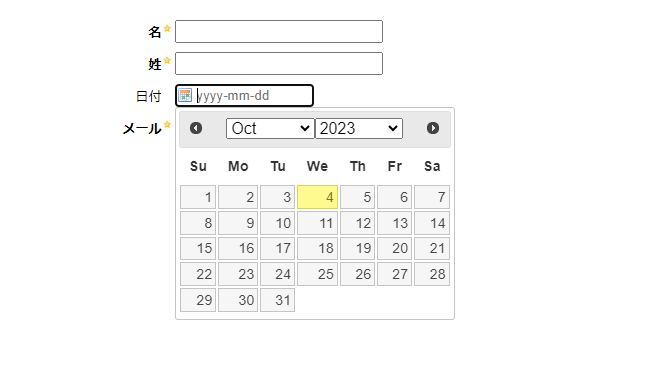
Task: Pick day 18 in the calendar
Action: 317,248
